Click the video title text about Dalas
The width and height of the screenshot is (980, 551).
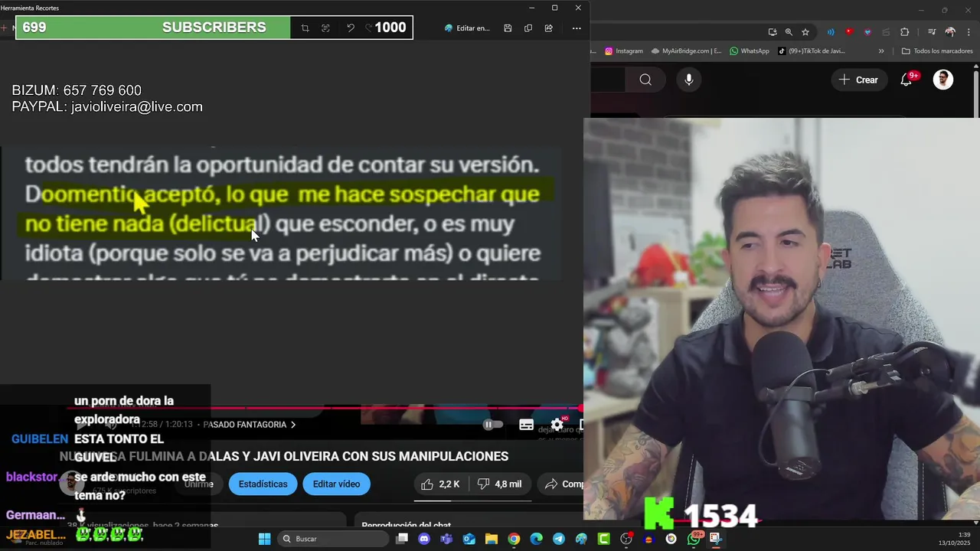(x=284, y=456)
